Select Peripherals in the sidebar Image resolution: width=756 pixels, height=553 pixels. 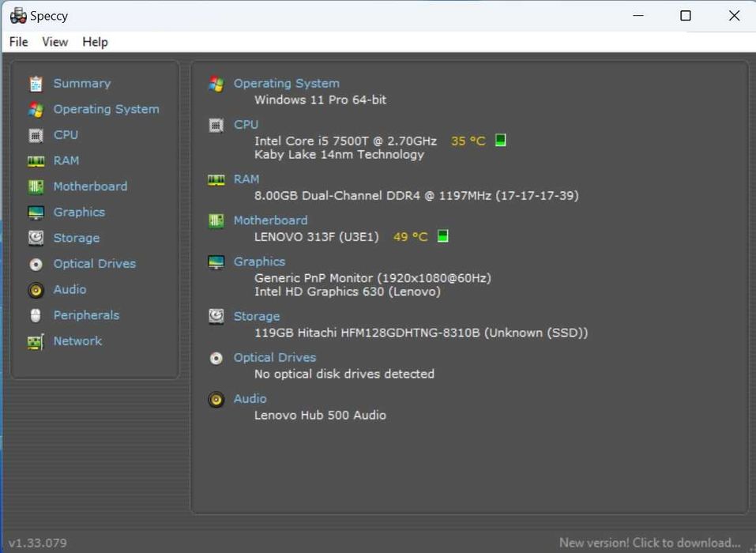pos(86,315)
